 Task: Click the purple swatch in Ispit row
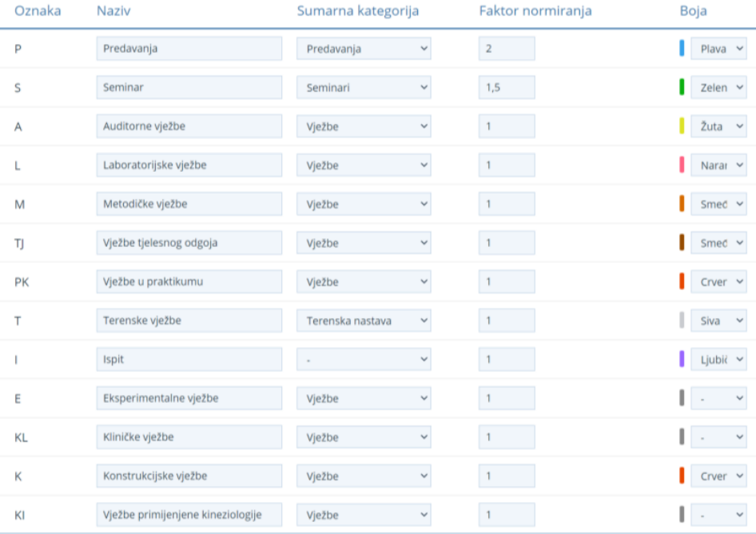(x=682, y=359)
